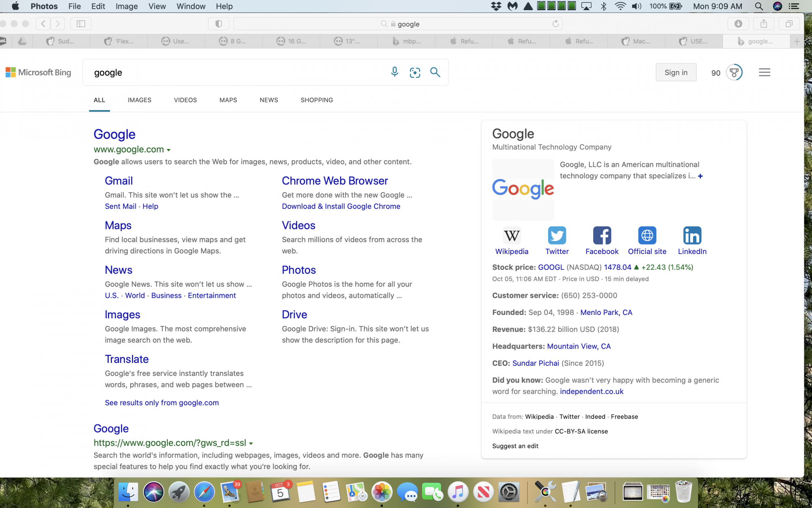This screenshot has width=812, height=508.
Task: Open the Mountain View, CA link
Action: tap(579, 346)
